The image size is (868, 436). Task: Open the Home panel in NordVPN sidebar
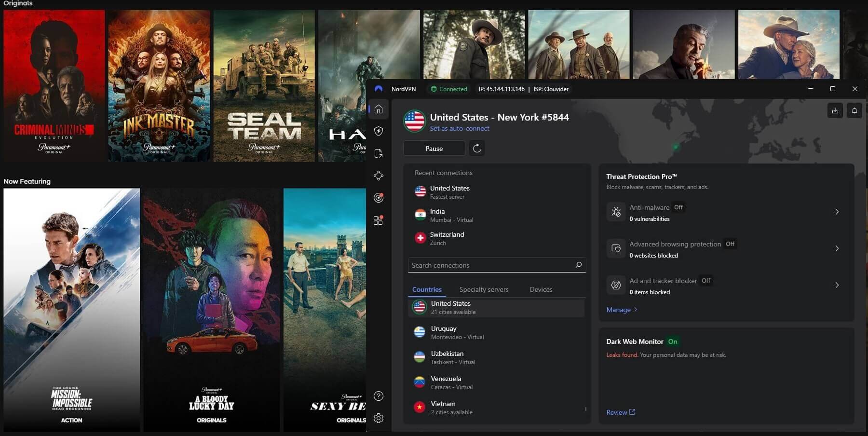coord(379,109)
